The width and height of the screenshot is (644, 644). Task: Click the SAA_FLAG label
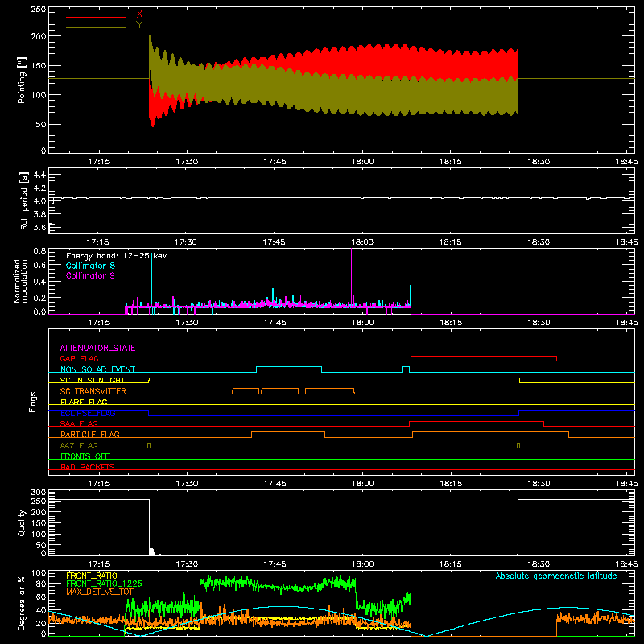point(79,423)
